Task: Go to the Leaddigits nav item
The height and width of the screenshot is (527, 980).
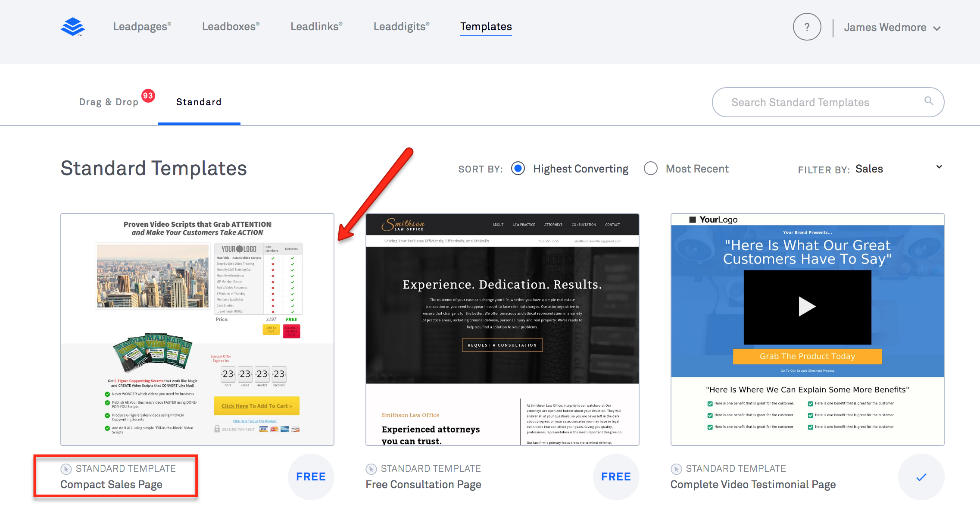Action: pos(401,27)
